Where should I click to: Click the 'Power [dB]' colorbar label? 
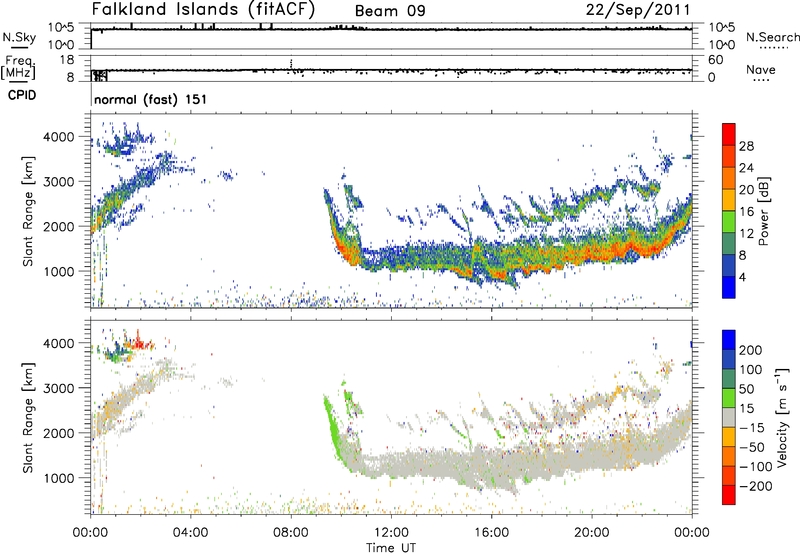click(x=764, y=211)
